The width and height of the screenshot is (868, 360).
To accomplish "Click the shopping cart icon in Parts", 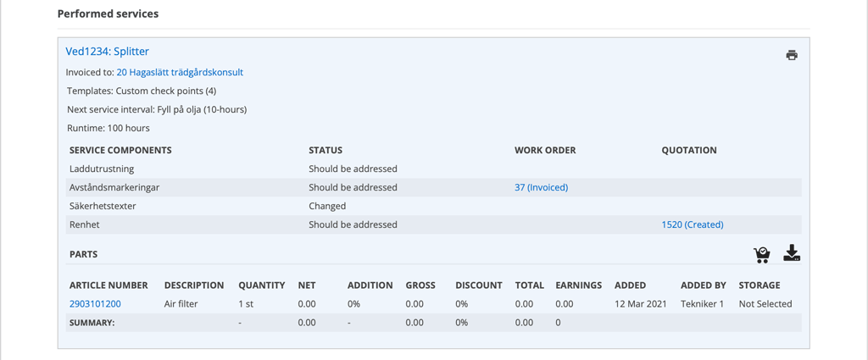I will (762, 254).
